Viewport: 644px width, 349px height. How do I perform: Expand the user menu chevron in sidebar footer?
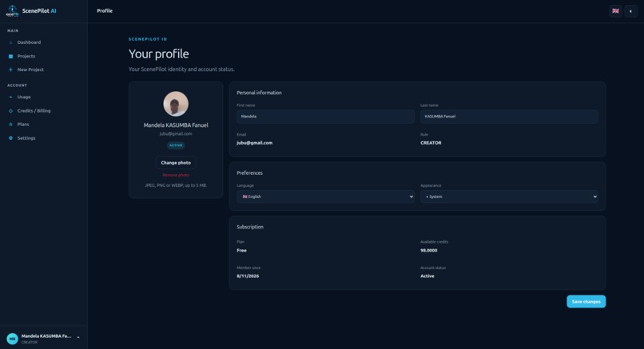78,338
